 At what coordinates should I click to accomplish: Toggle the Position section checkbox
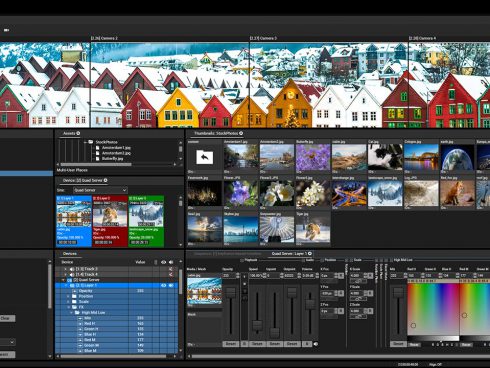[x=322, y=260]
